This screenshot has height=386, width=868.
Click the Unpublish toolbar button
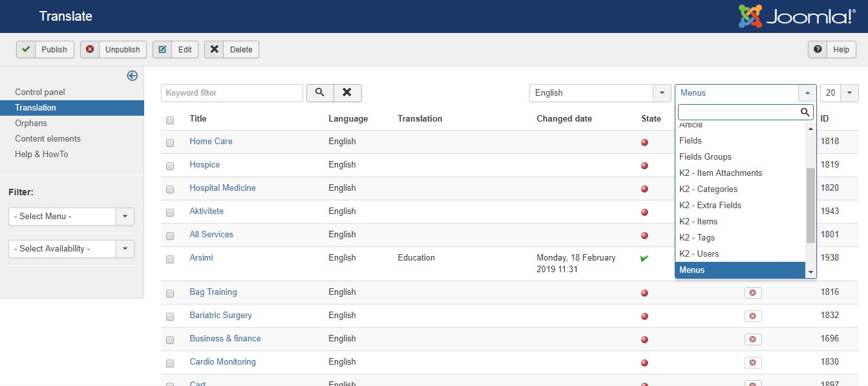pyautogui.click(x=114, y=49)
